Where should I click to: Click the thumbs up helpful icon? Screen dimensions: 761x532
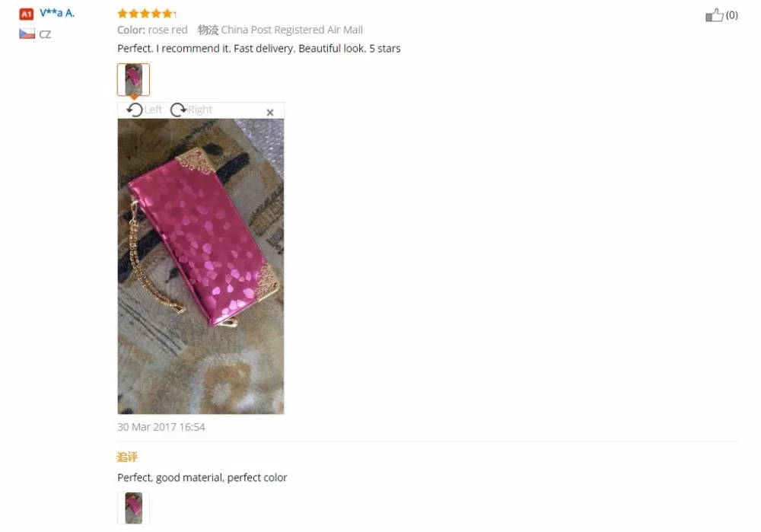(x=714, y=15)
